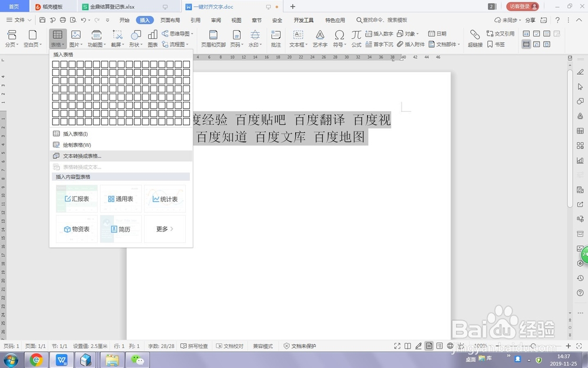The image size is (588, 368).
Task: Click the 文本框 text box icon
Action: (x=298, y=35)
